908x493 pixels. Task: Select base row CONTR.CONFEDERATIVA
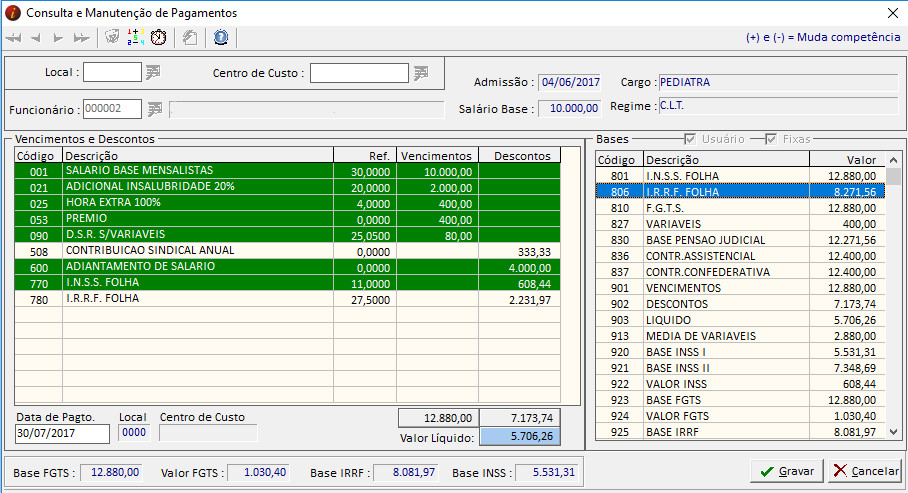tap(740, 272)
